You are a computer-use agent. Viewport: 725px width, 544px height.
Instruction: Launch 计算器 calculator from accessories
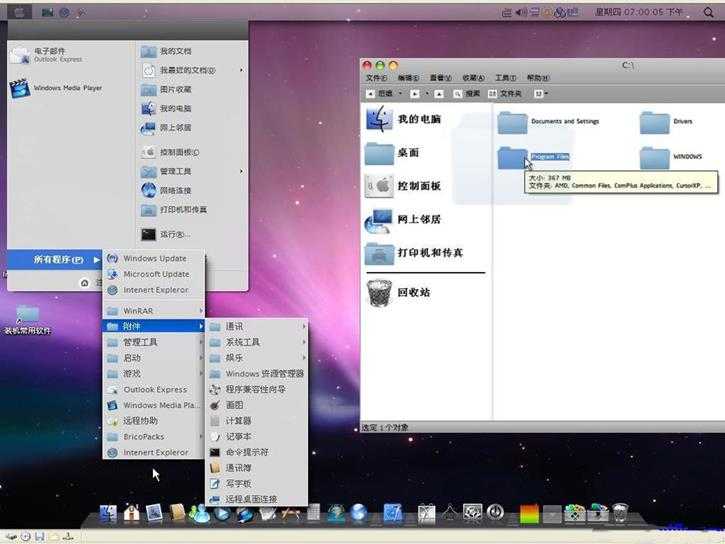(257, 421)
